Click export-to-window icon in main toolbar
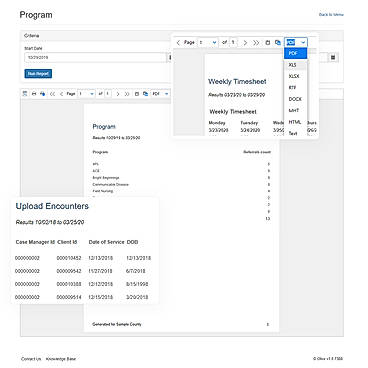368x368 pixels. (145, 94)
